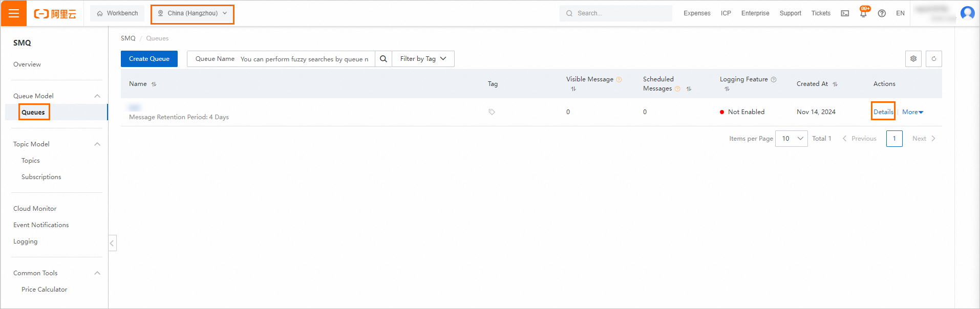Open the Tickets link

821,13
